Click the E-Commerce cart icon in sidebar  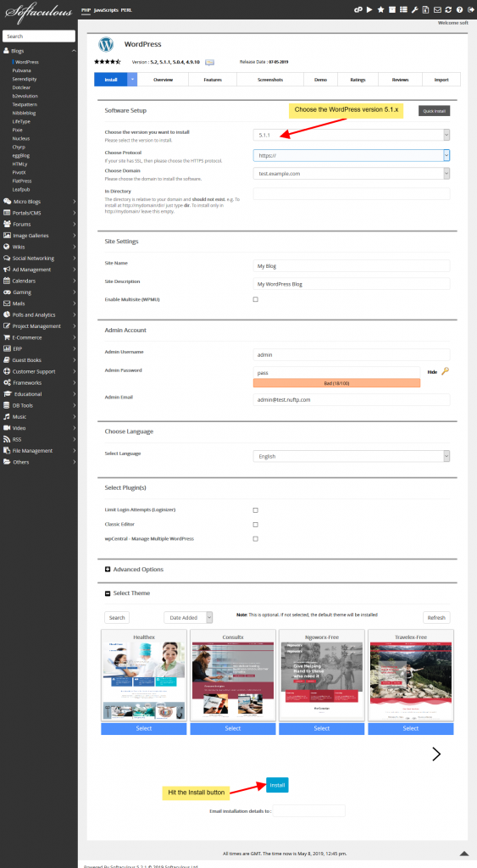[7, 337]
